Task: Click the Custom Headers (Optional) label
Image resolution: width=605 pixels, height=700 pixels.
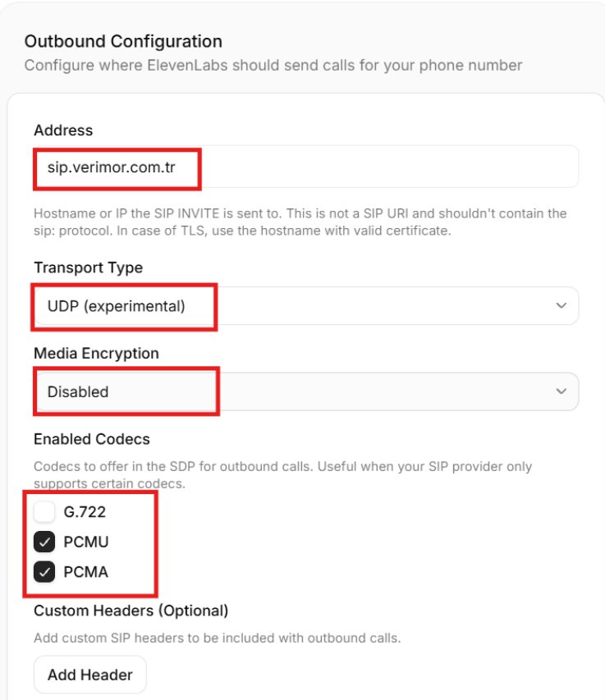Action: tap(131, 611)
